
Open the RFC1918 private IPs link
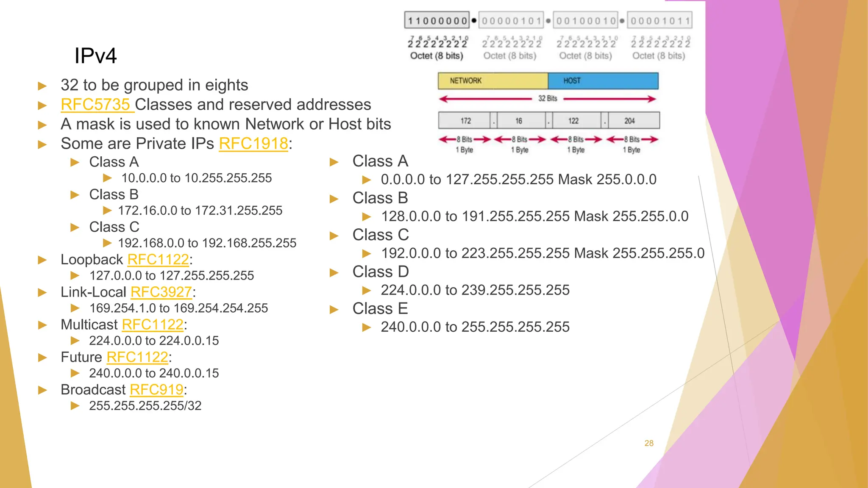(x=253, y=144)
